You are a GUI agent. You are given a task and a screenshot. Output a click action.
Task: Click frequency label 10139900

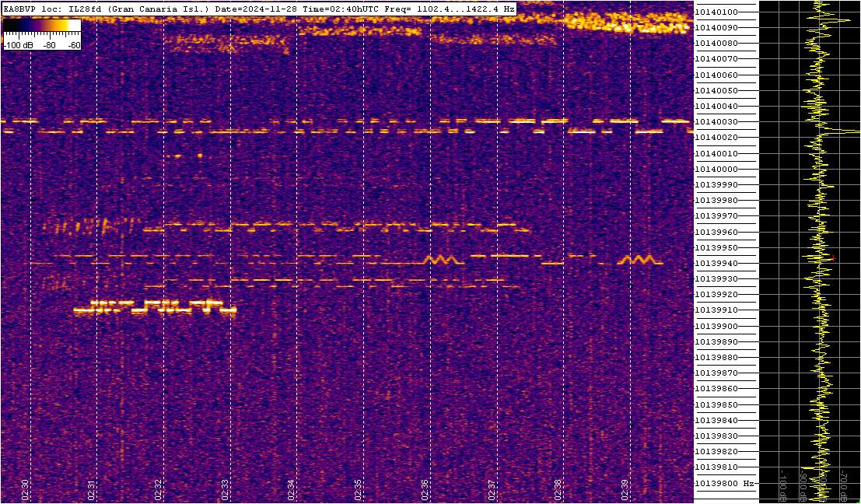716,326
